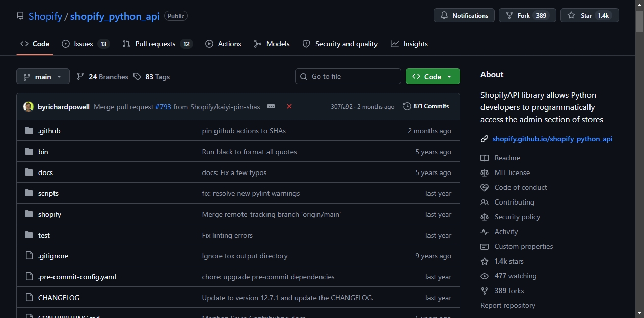Click the repository book icon beside Shopify
The image size is (644, 318).
(20, 16)
